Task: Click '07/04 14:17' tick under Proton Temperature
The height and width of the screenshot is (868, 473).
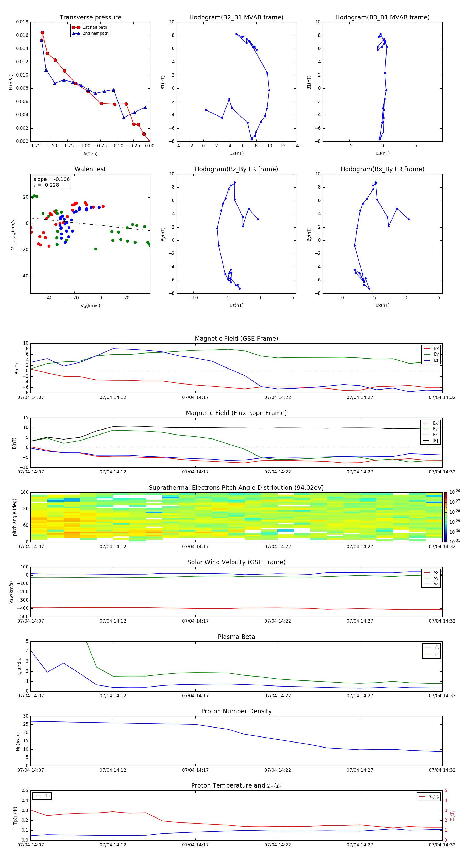Action: pyautogui.click(x=195, y=845)
